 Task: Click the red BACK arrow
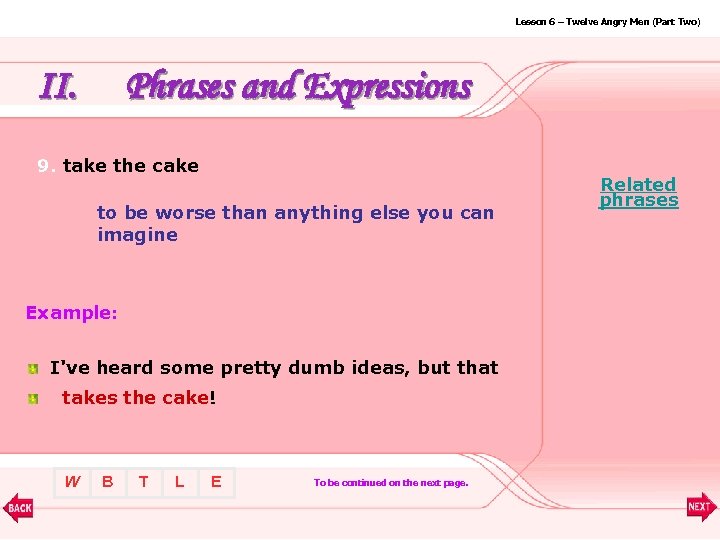18,508
